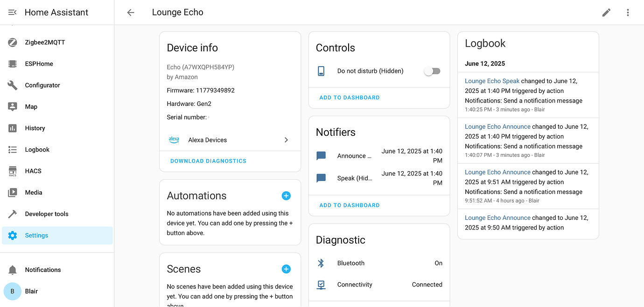Open the Developer tools wrench icon

click(12, 214)
